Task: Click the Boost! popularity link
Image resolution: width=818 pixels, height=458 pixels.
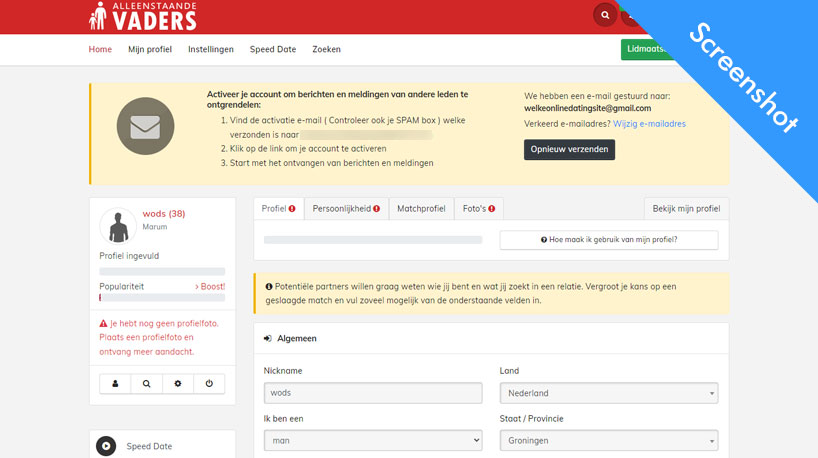Action: coord(210,286)
